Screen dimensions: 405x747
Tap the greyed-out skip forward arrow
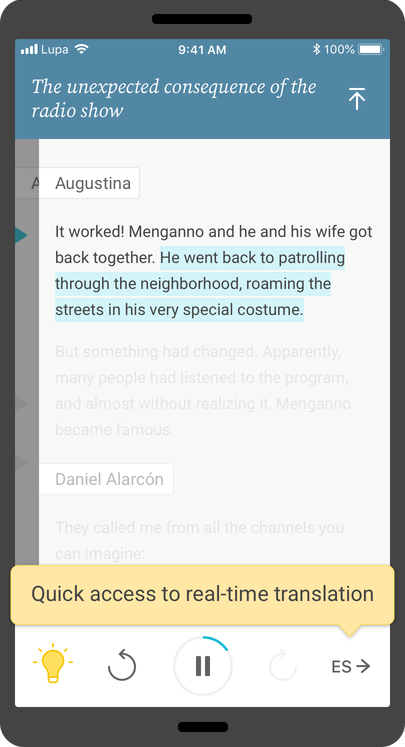[283, 665]
